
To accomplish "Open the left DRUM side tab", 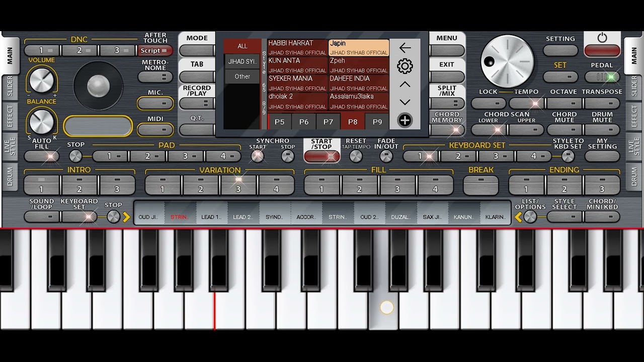I will (10, 176).
